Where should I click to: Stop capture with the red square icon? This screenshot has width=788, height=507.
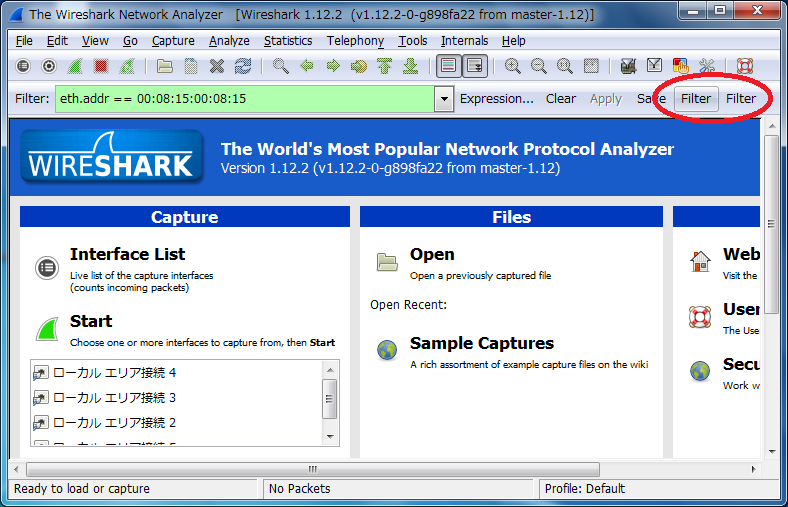coord(101,66)
